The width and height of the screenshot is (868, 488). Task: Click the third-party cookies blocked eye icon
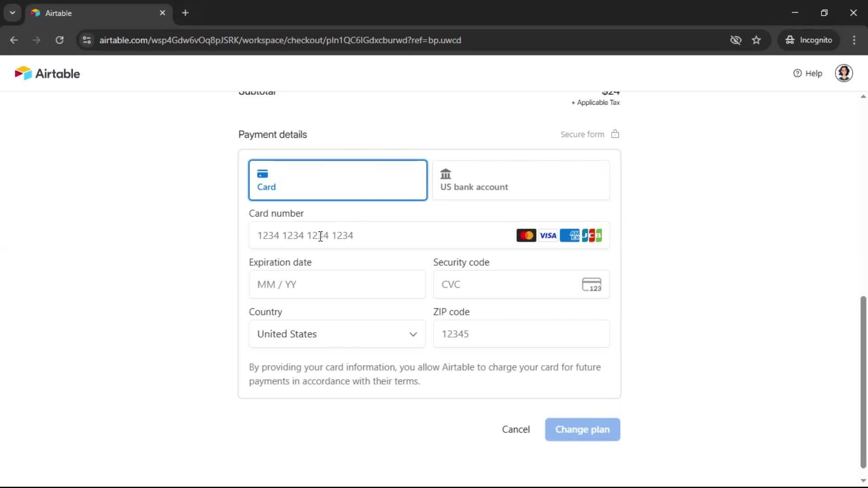tap(736, 40)
